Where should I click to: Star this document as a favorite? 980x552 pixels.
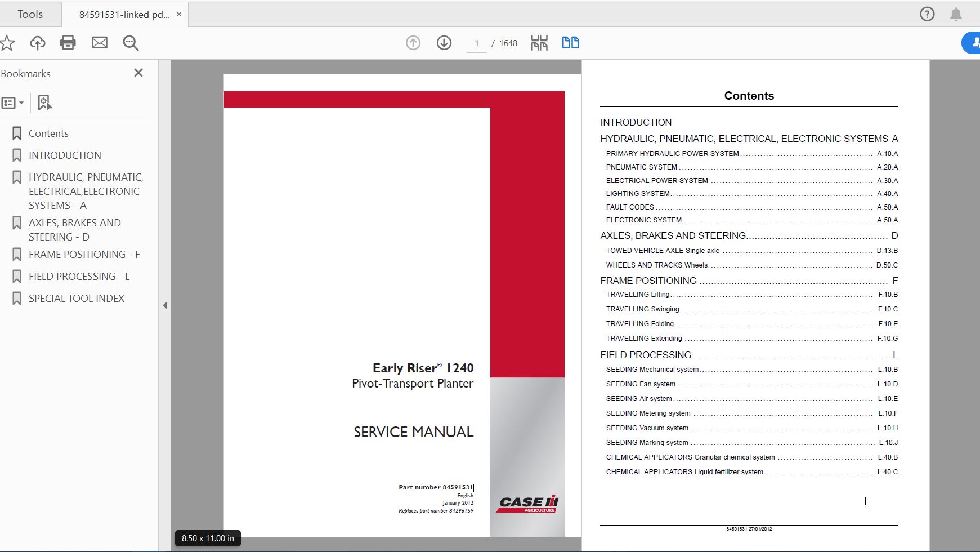(7, 42)
